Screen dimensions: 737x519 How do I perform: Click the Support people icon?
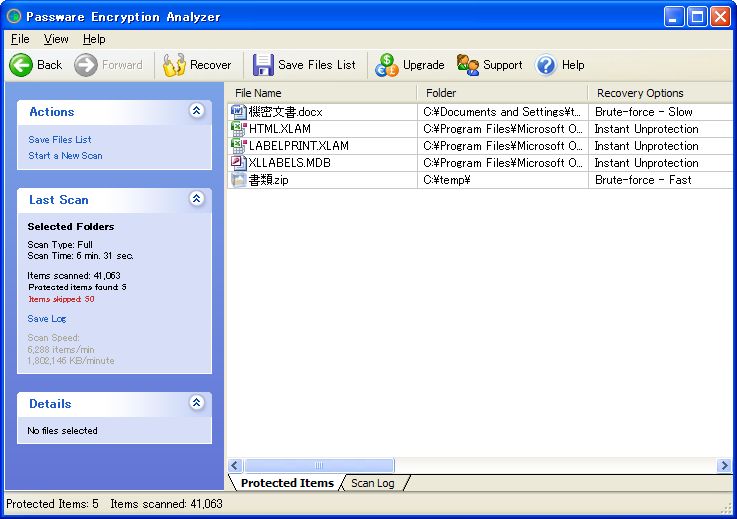(x=468, y=65)
